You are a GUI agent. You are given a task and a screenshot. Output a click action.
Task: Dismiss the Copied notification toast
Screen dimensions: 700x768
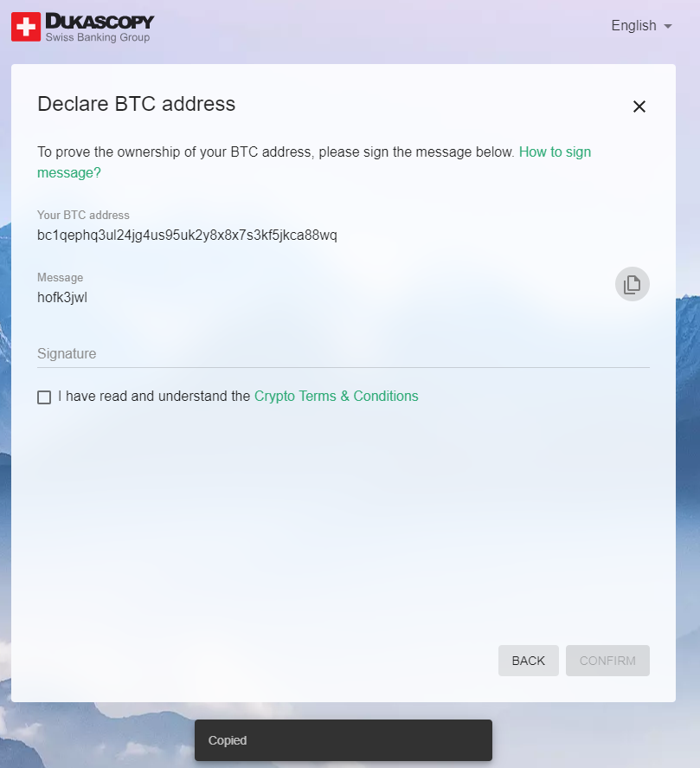point(344,740)
